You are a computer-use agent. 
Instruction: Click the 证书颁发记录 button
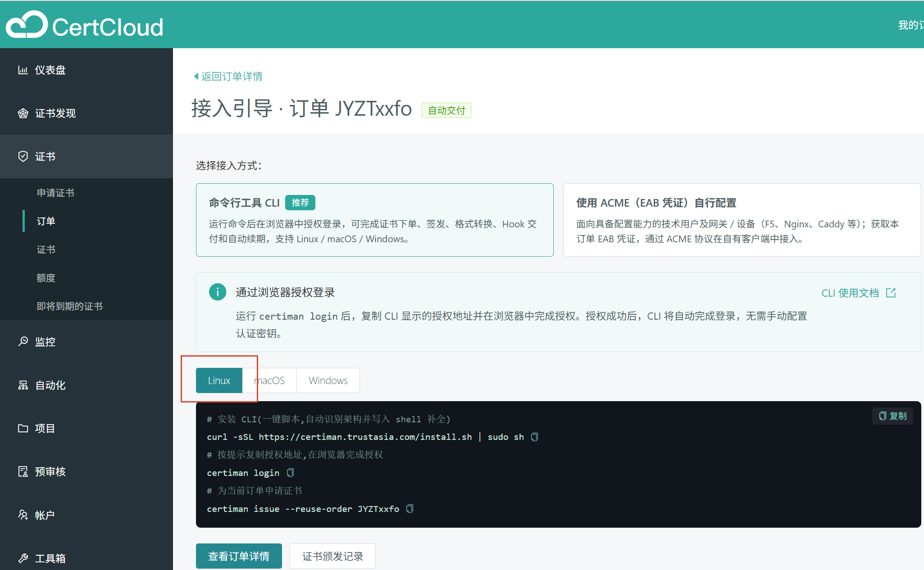coord(332,556)
